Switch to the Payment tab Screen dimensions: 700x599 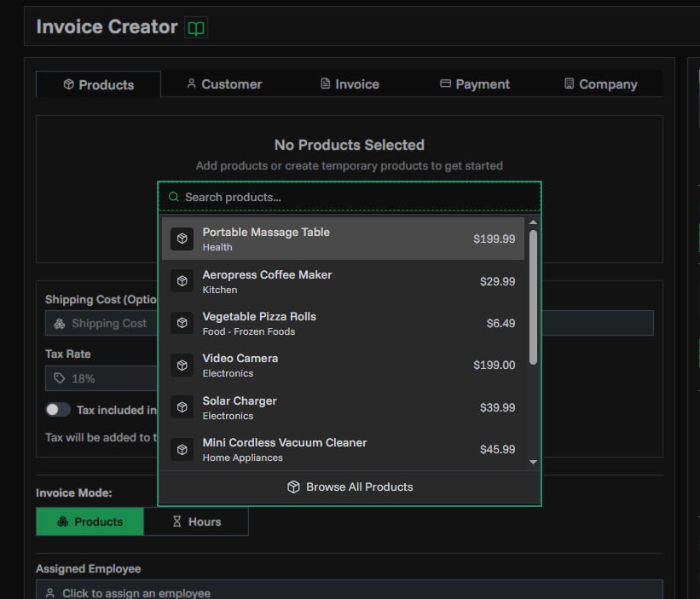(474, 84)
